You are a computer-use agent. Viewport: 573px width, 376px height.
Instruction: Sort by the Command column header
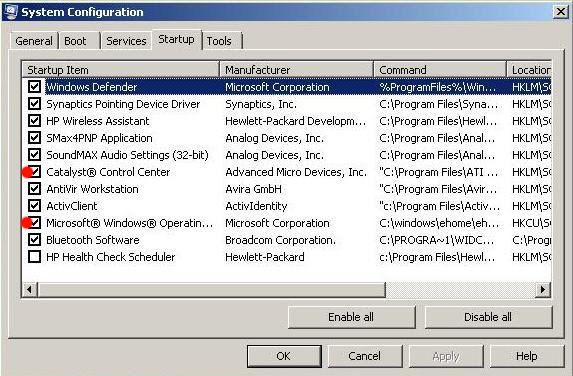click(x=440, y=69)
